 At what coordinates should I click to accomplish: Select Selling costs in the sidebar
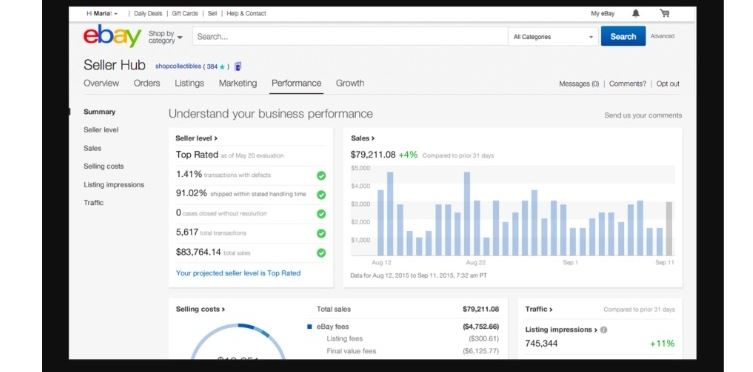pyautogui.click(x=104, y=166)
